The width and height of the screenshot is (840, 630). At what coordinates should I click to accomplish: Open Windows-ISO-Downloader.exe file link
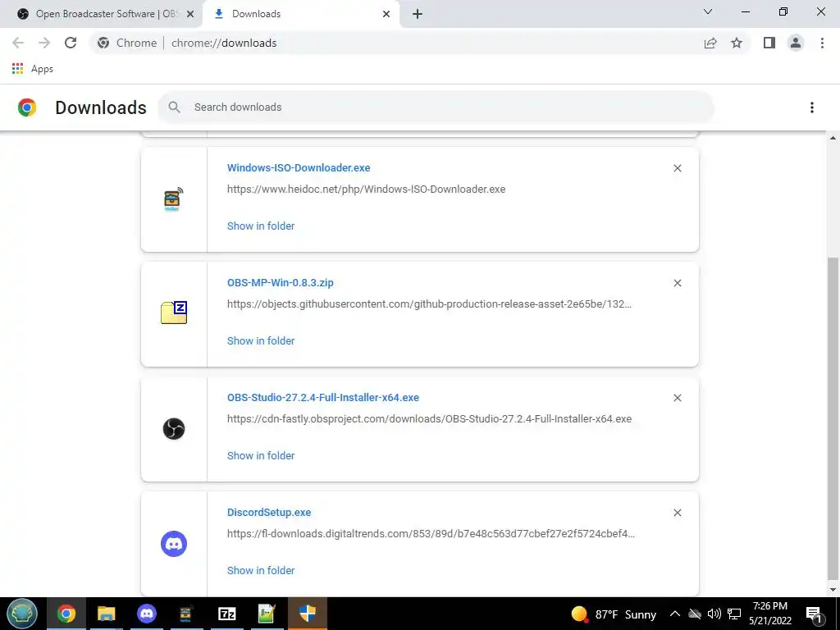coord(299,167)
